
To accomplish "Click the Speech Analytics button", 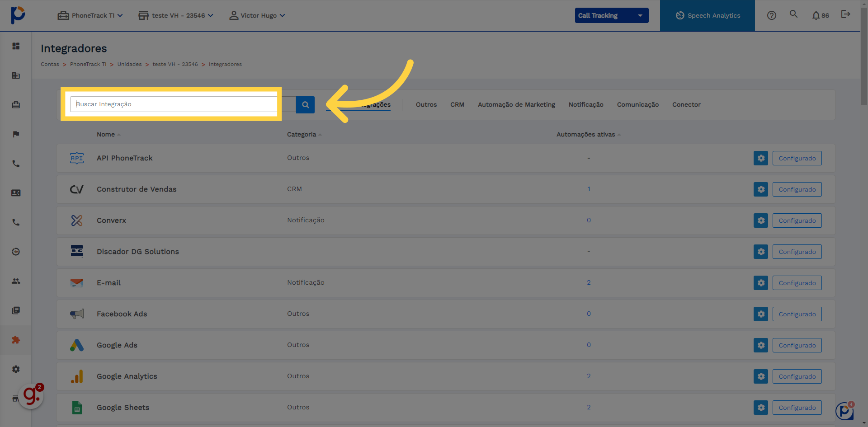I will tap(708, 15).
